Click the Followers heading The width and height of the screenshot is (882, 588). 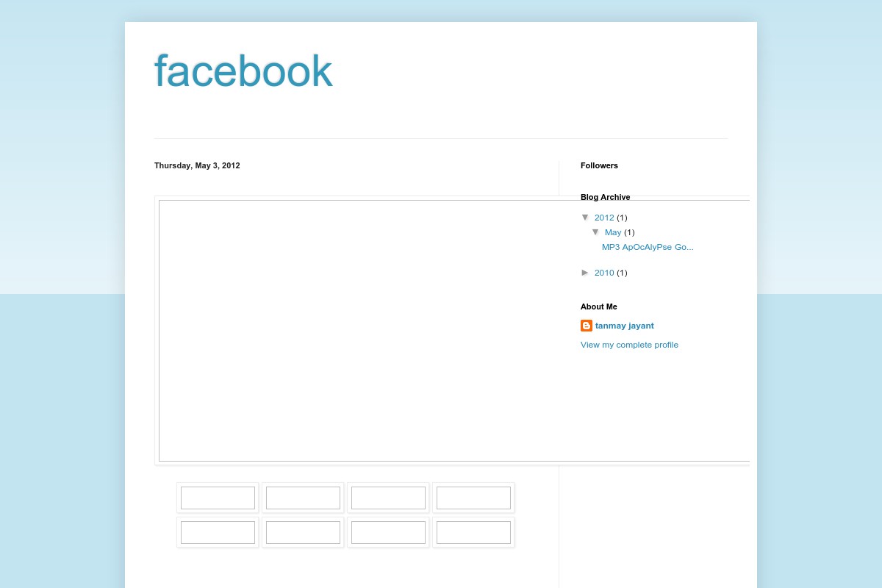(x=599, y=165)
